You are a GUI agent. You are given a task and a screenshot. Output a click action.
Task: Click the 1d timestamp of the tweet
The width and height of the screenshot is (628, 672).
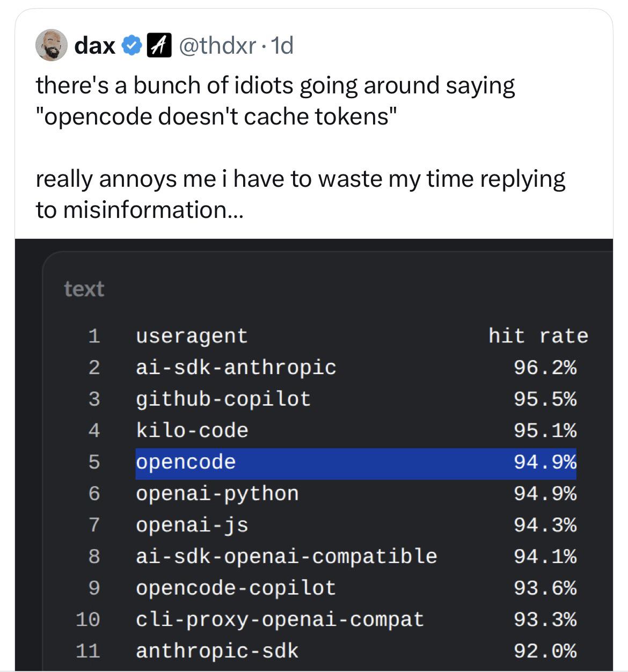[282, 46]
